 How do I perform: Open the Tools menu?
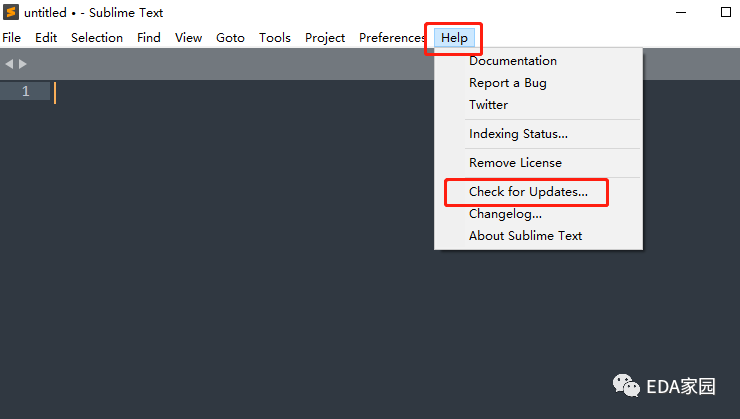pos(275,38)
